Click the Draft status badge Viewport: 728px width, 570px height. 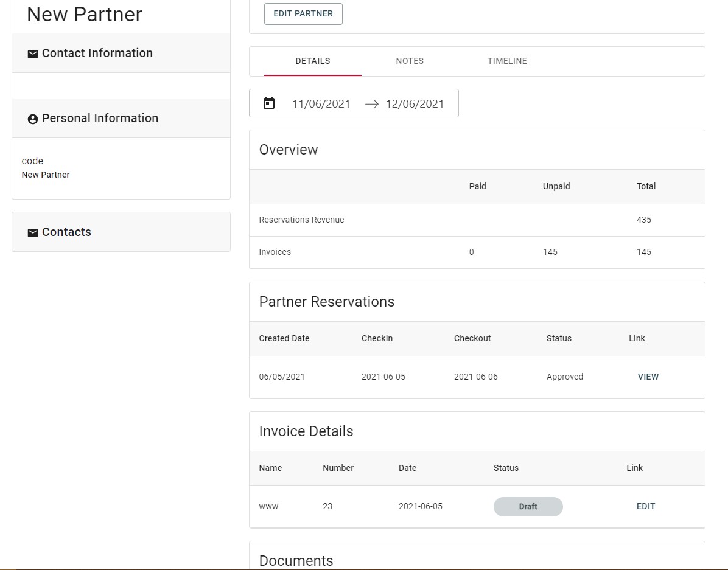pos(528,506)
